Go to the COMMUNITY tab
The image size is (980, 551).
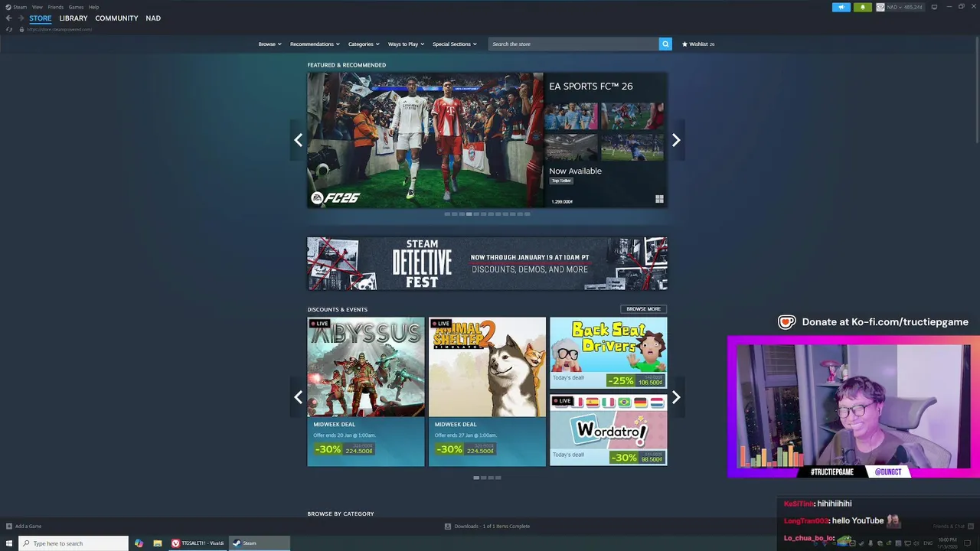coord(116,18)
